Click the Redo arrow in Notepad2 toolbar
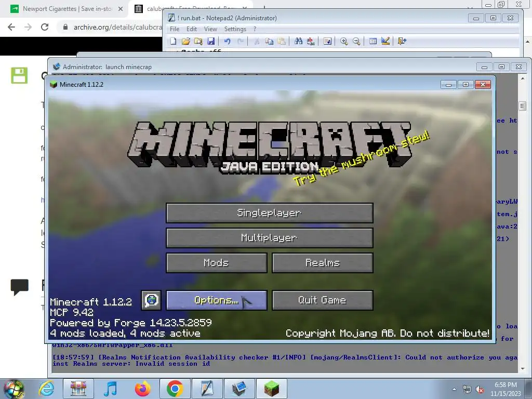This screenshot has height=399, width=532. (240, 42)
